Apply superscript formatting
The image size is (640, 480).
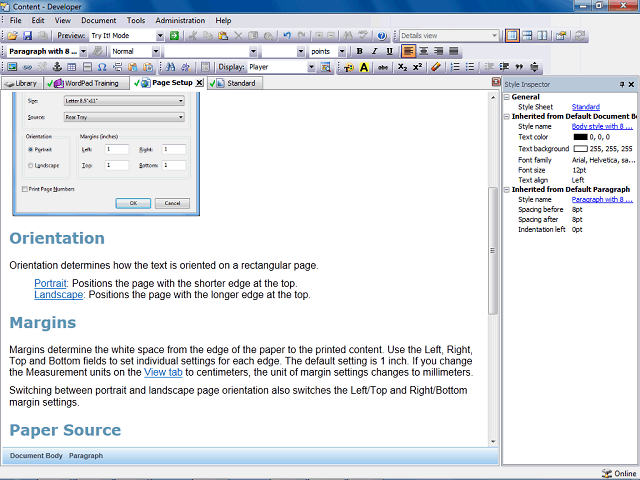(417, 67)
